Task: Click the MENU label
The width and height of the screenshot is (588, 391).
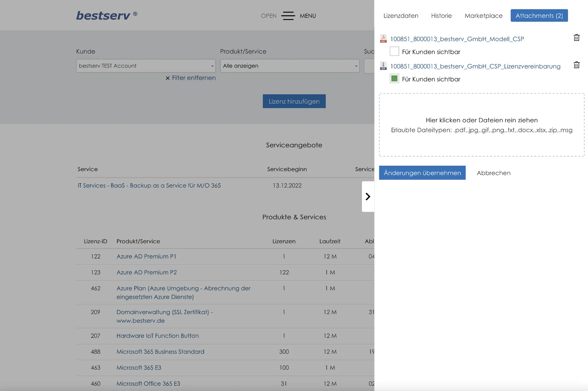Action: (x=308, y=16)
